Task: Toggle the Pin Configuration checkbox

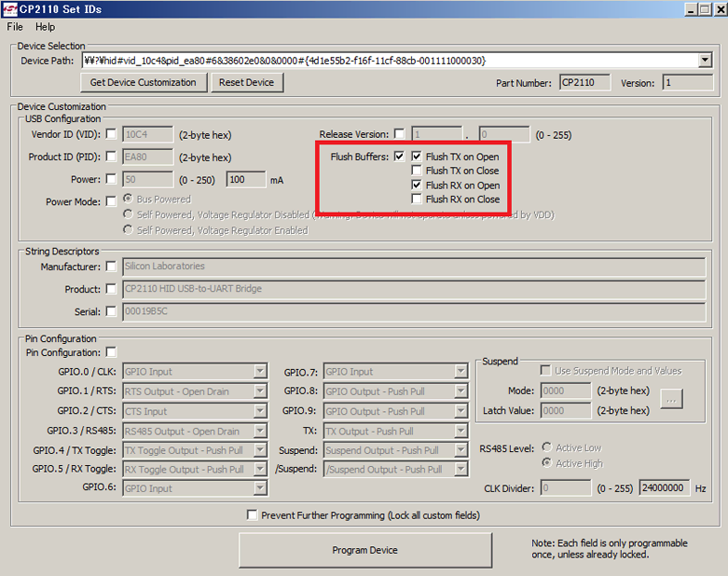Action: [x=111, y=352]
